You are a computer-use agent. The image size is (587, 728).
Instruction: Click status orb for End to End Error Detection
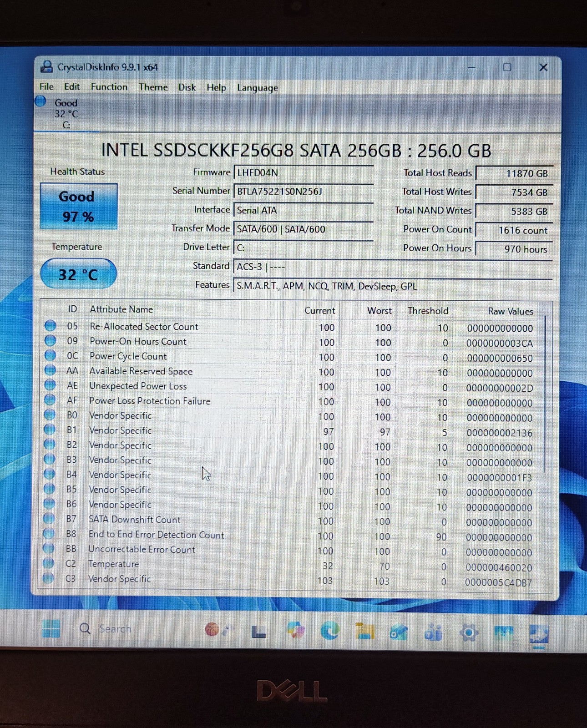[49, 533]
